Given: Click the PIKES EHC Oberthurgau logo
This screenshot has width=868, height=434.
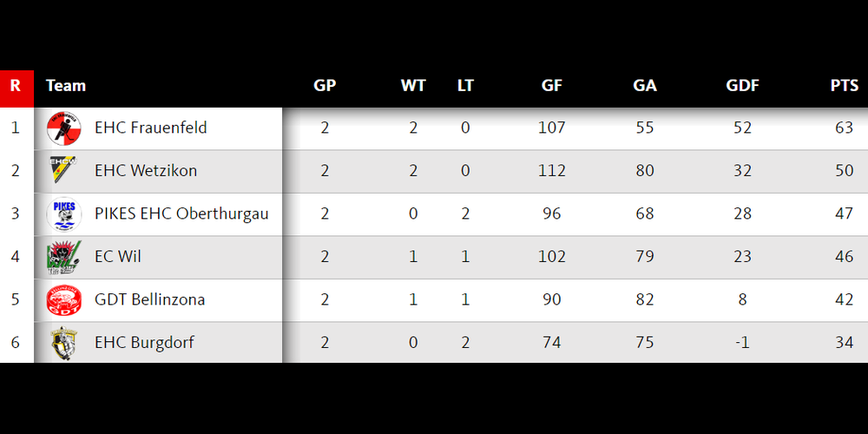Looking at the screenshot, I should [x=63, y=214].
